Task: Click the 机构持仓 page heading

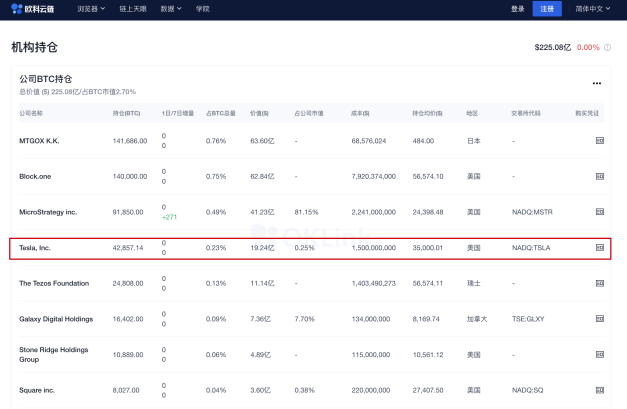Action: 34,47
